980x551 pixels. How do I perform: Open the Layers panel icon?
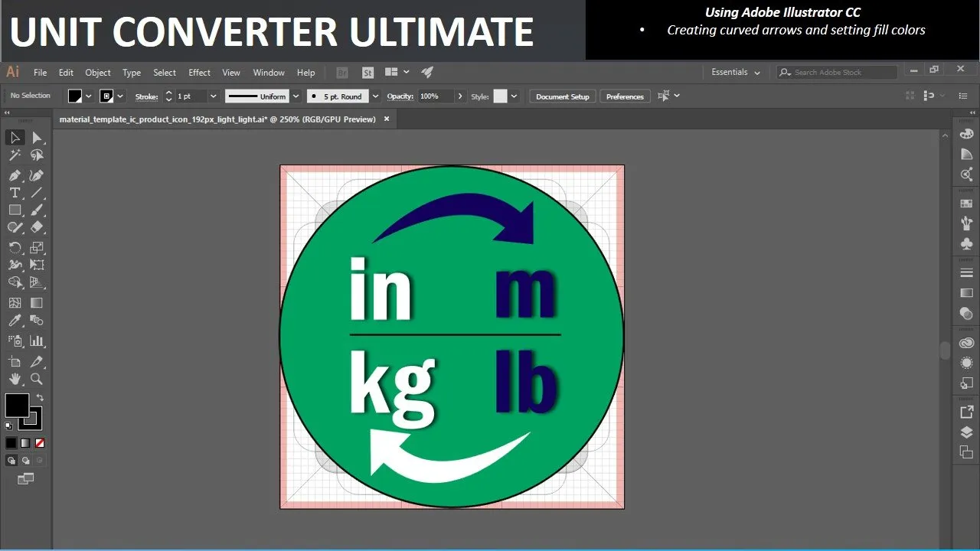pyautogui.click(x=966, y=432)
